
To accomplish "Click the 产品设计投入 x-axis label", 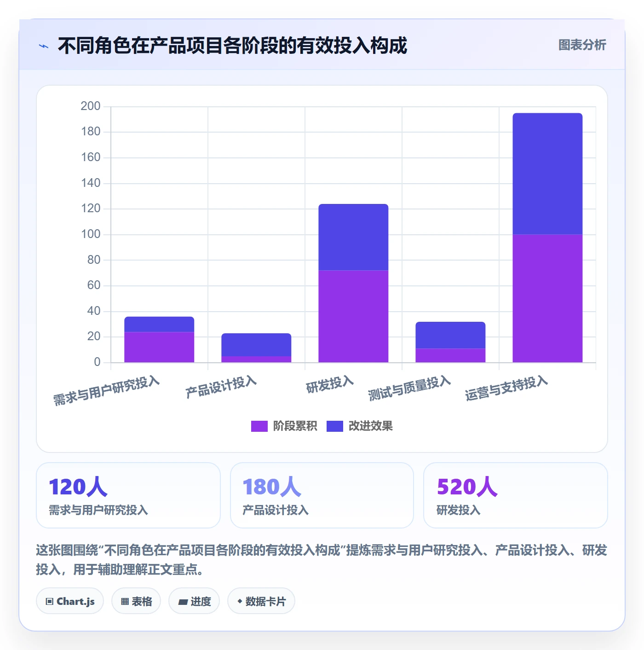I will (x=221, y=387).
